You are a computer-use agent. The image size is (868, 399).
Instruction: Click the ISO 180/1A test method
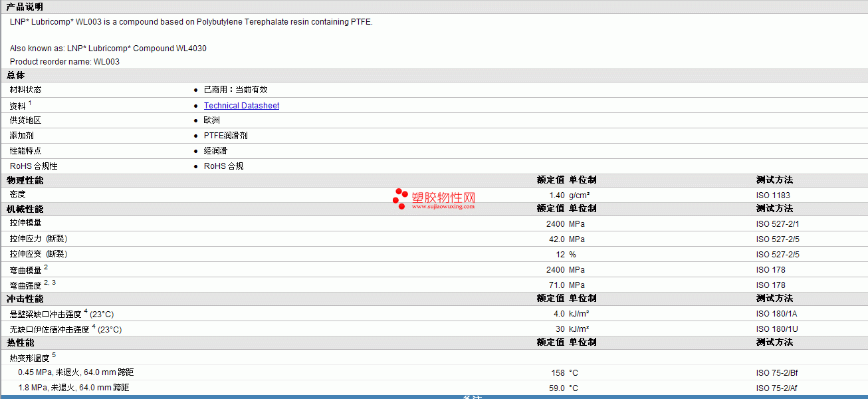778,314
